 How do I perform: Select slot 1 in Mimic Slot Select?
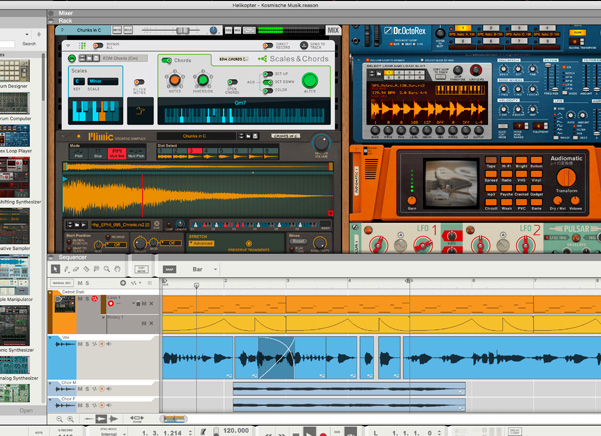click(x=164, y=153)
